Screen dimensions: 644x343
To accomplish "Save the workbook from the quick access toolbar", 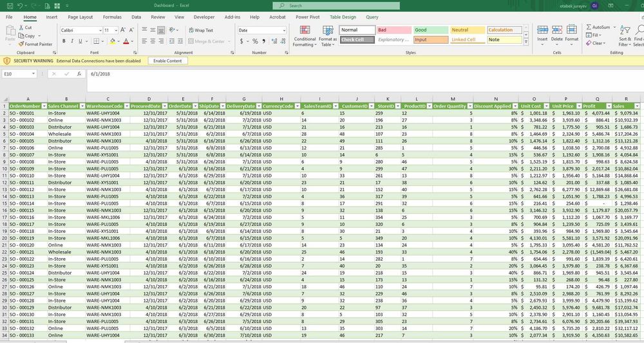I will (x=10, y=6).
